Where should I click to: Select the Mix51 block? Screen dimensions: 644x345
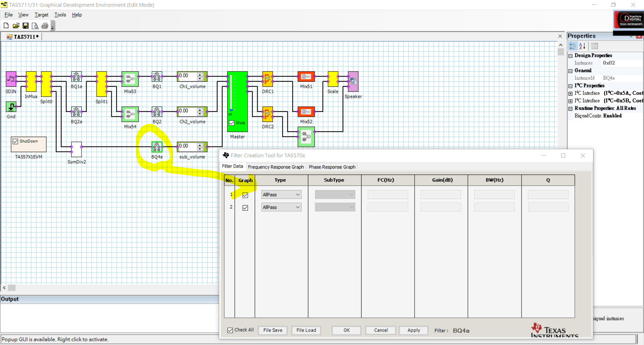[306, 76]
